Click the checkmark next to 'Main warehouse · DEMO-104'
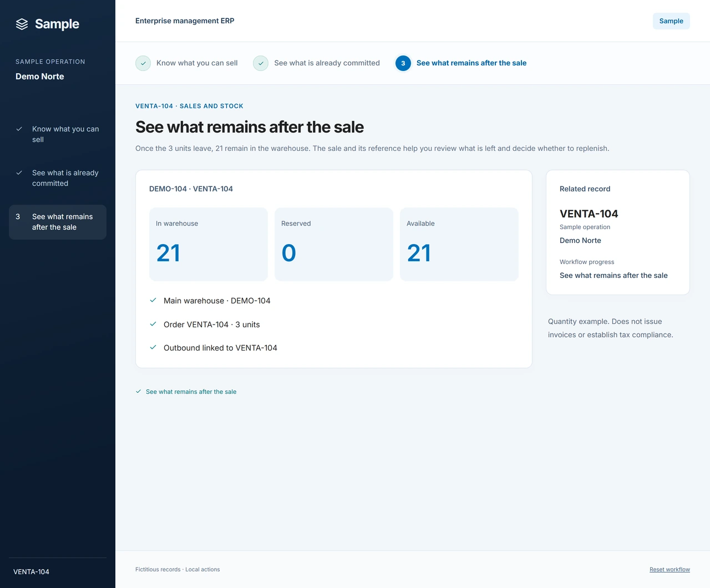Image resolution: width=710 pixels, height=588 pixels. (x=153, y=300)
